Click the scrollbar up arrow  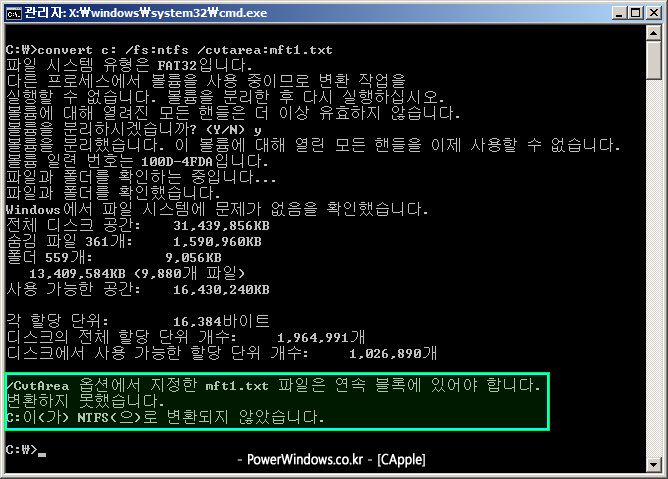click(654, 32)
